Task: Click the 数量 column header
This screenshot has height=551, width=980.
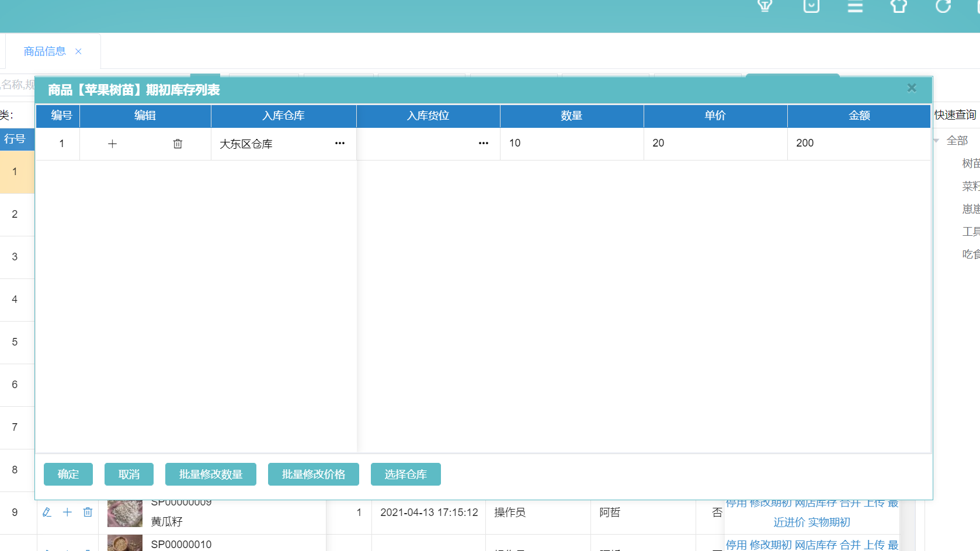Action: (x=572, y=116)
